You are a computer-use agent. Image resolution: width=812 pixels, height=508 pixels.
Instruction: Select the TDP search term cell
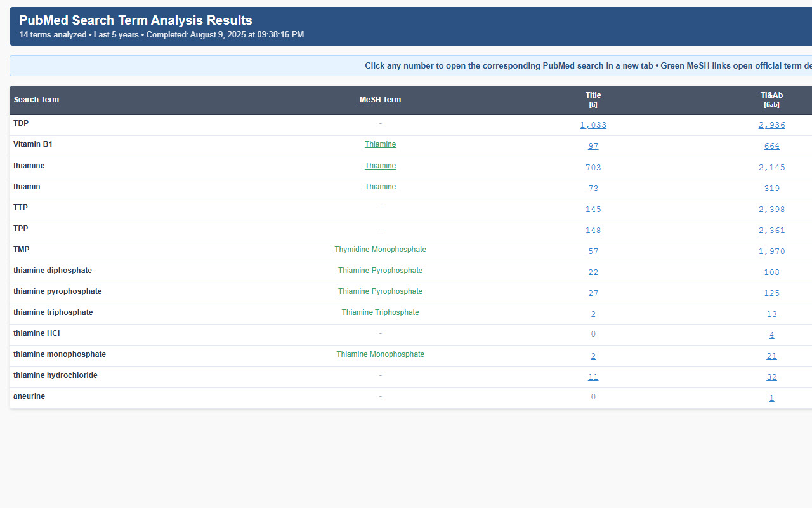click(x=21, y=123)
